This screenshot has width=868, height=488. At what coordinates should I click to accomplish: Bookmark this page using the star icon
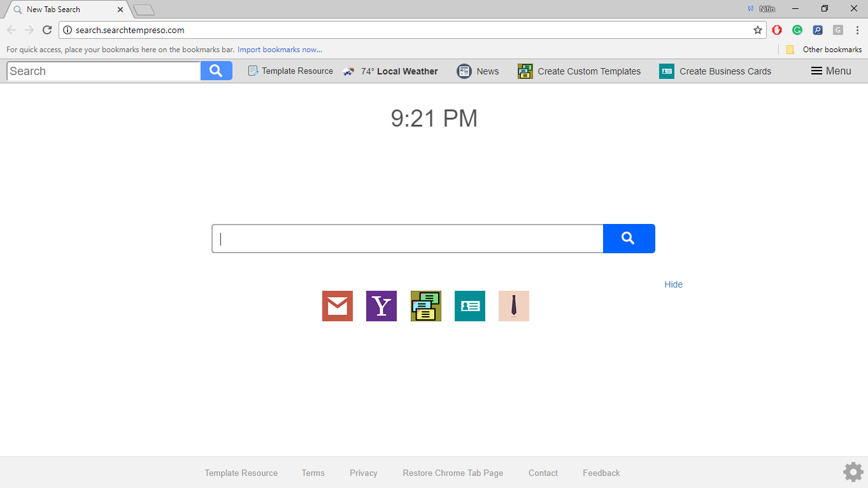click(x=757, y=29)
